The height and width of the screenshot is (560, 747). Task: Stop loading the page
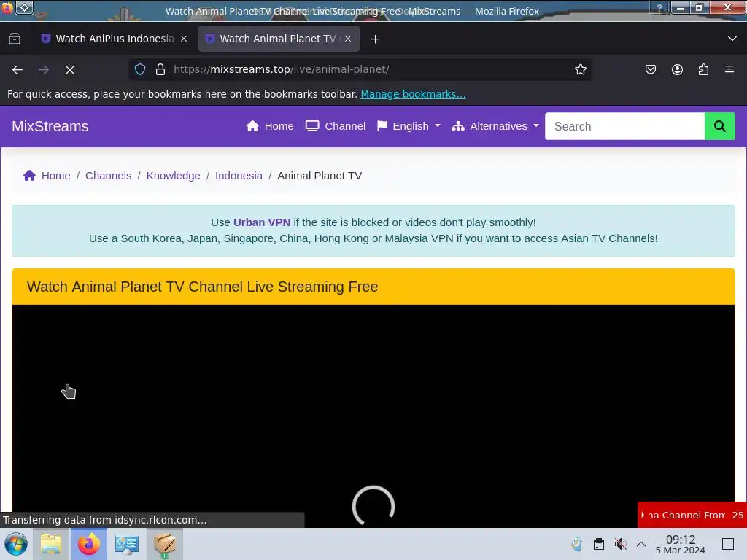70,69
